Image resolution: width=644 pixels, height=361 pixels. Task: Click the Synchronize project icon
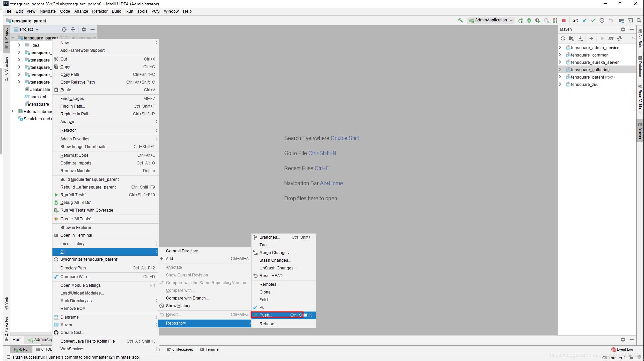pyautogui.click(x=563, y=38)
